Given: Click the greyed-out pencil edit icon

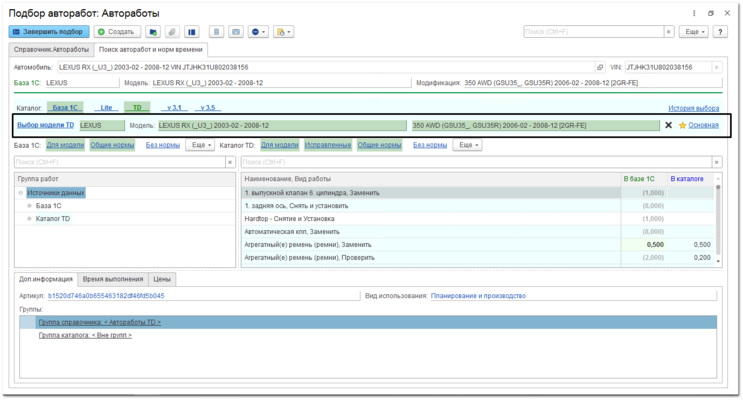Looking at the screenshot, I should 172,32.
